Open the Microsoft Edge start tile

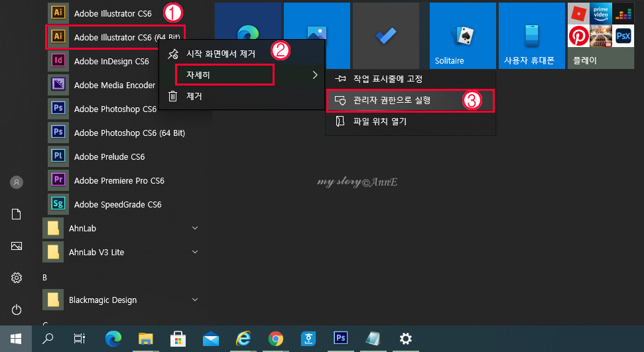coord(248,21)
